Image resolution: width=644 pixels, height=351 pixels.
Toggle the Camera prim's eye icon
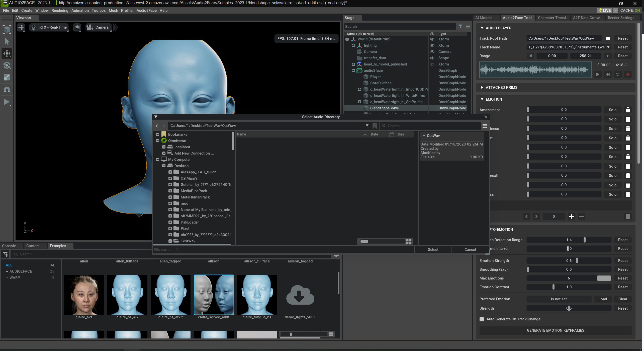click(432, 52)
